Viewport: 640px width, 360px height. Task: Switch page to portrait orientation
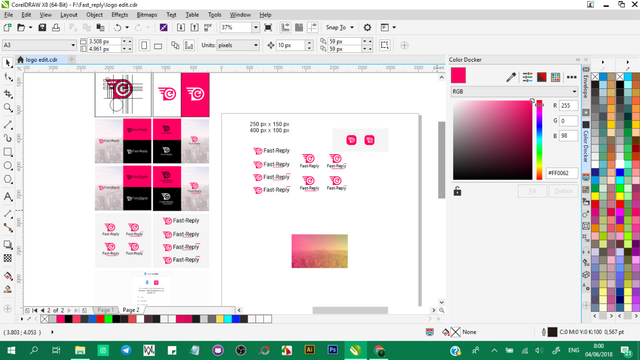pos(144,45)
